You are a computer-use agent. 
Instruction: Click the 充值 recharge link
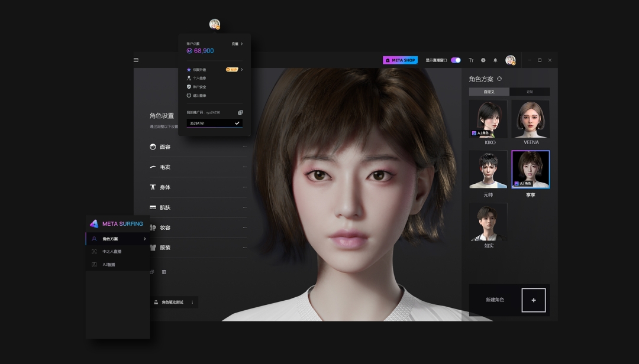(237, 44)
